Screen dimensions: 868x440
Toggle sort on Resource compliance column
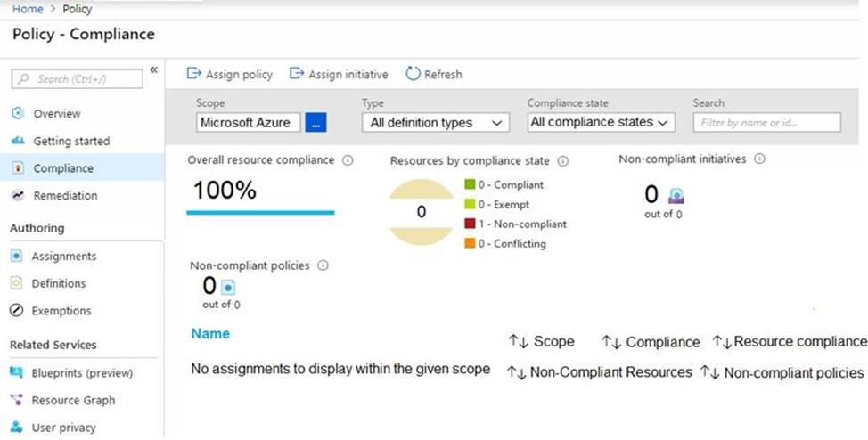pos(789,342)
